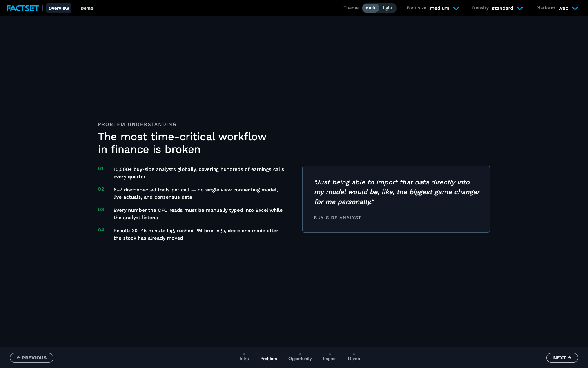Open the Font size dropdown
The image size is (588, 368).
(446, 8)
